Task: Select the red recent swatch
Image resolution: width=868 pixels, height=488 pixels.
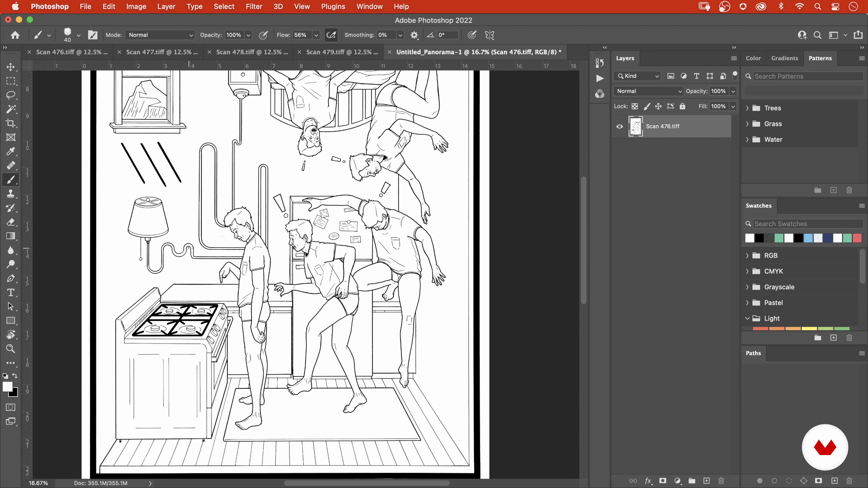Action: (x=857, y=238)
